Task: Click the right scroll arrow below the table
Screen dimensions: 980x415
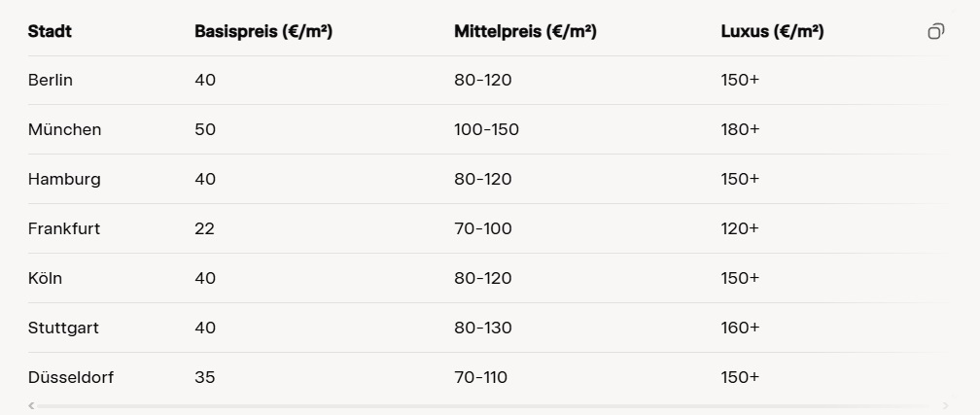Action: [x=946, y=405]
